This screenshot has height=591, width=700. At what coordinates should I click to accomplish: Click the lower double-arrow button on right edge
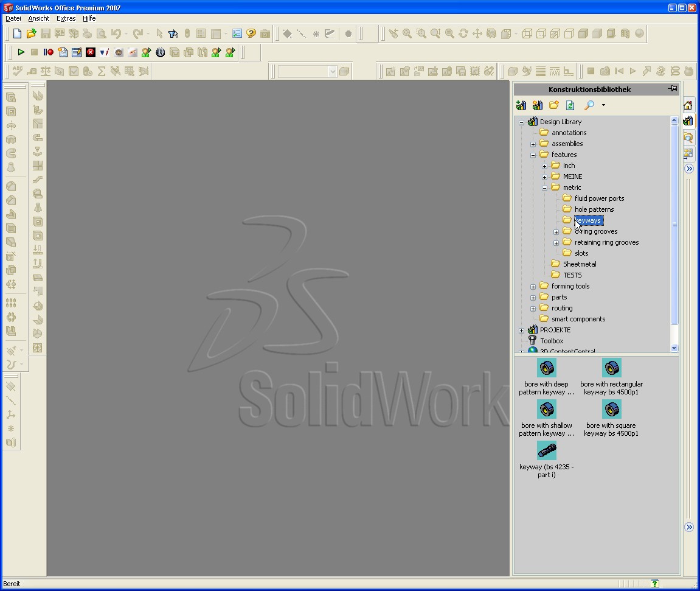click(x=689, y=527)
